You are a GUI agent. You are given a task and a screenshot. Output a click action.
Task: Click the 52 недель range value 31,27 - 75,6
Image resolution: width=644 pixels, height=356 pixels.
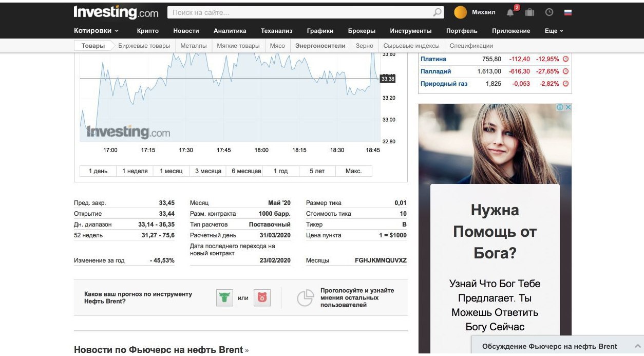pos(158,235)
